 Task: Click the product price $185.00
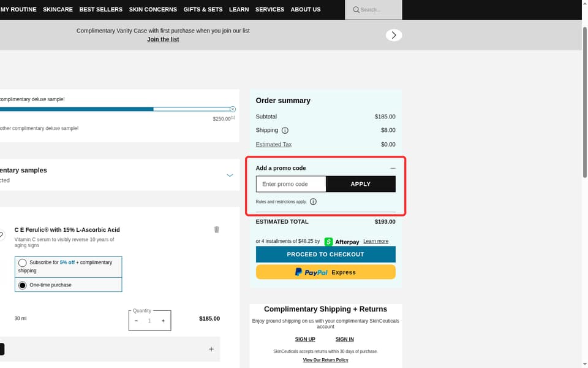point(209,319)
